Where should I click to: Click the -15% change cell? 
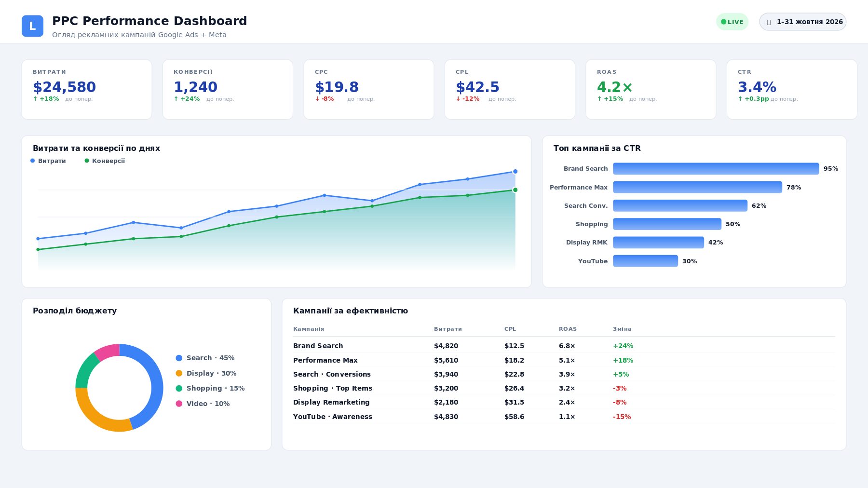[x=622, y=417]
